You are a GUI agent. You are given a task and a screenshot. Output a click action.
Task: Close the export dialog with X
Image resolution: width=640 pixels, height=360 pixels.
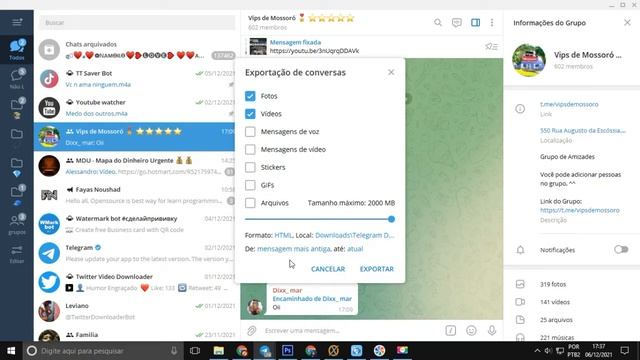point(391,72)
